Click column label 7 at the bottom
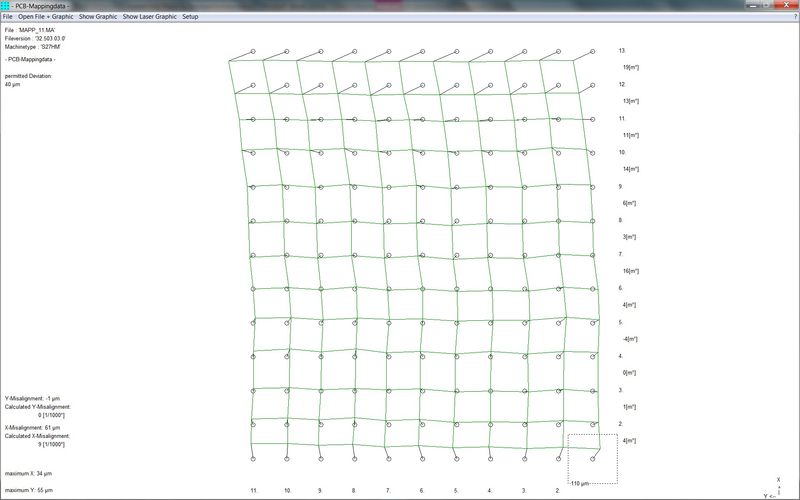Screen dimensions: 800x500 (x=388, y=491)
